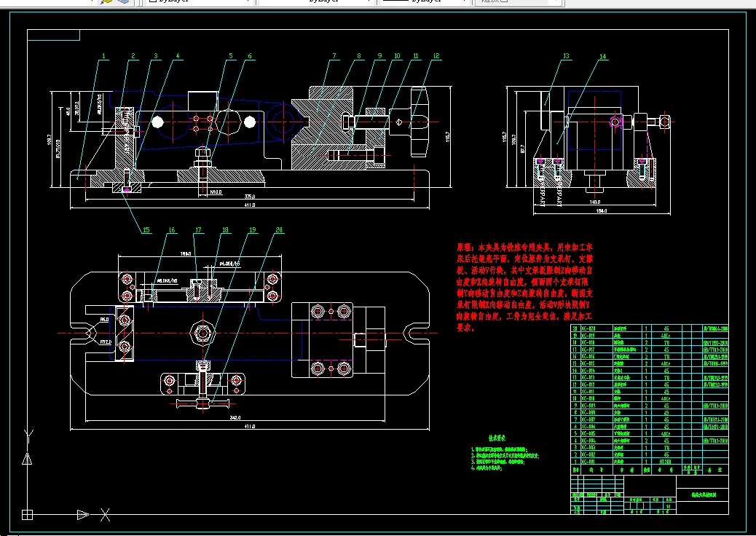Select balloon number 4 label
The width and height of the screenshot is (756, 536).
[x=178, y=56]
